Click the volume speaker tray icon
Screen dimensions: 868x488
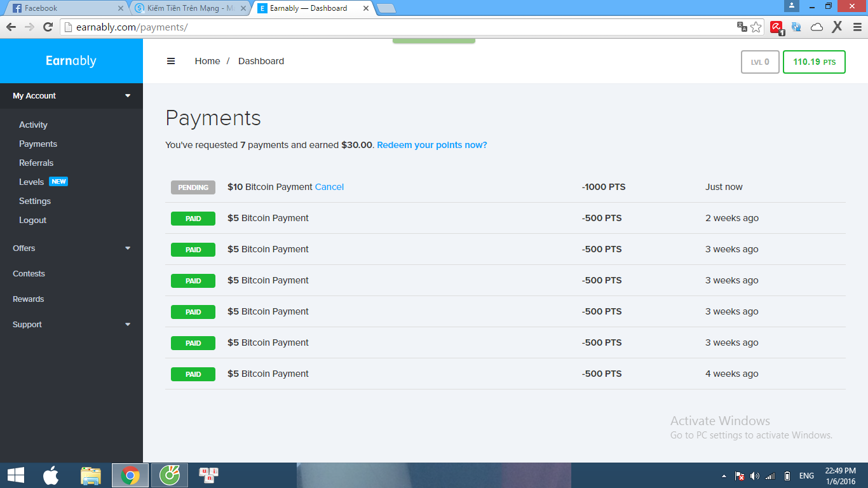[x=755, y=476]
